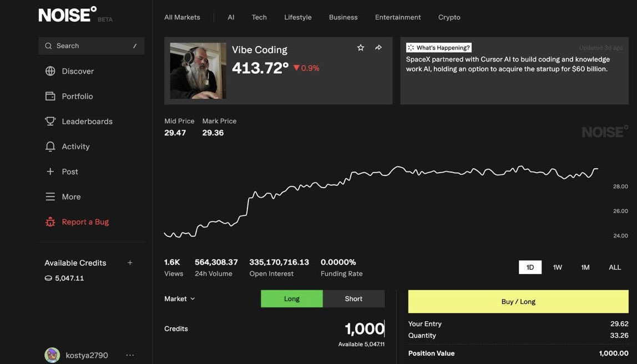This screenshot has width=637, height=364.
Task: Click the credits coin icon
Action: click(x=48, y=279)
